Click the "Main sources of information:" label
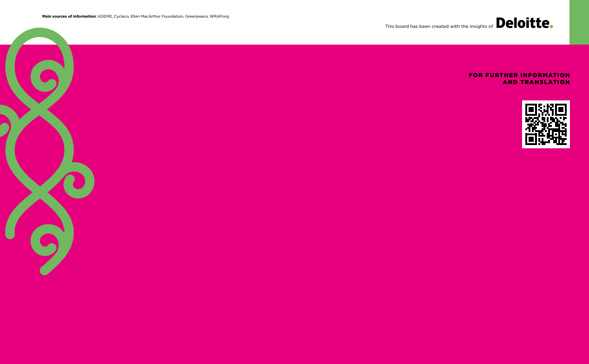Screen dimensions: 589x364 pyautogui.click(x=69, y=16)
